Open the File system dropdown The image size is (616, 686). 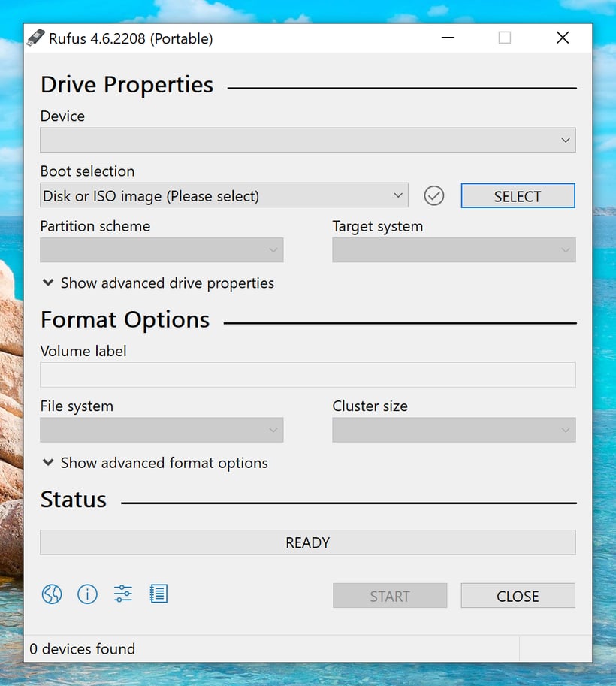click(x=162, y=430)
